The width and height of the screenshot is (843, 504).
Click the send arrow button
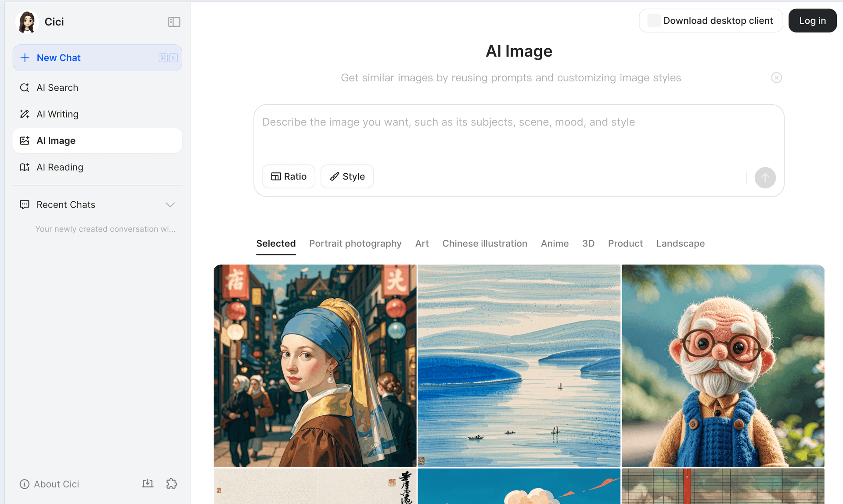[x=765, y=178]
